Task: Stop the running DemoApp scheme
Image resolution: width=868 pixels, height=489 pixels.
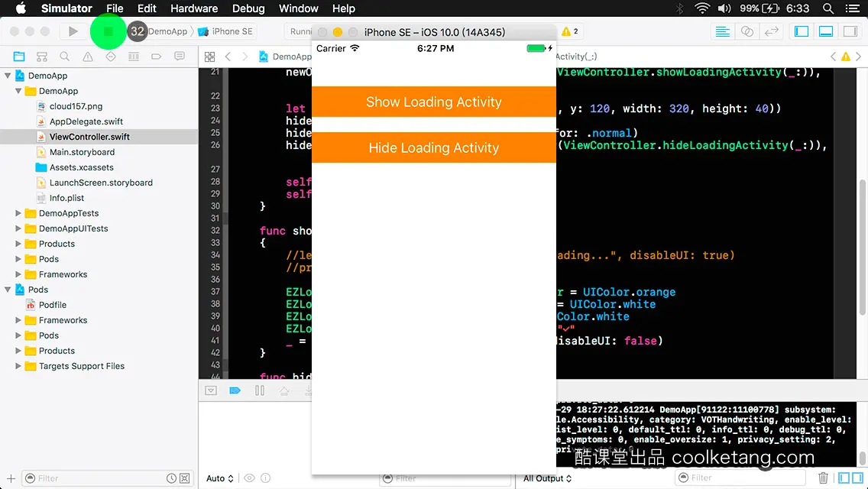Action: (x=108, y=31)
